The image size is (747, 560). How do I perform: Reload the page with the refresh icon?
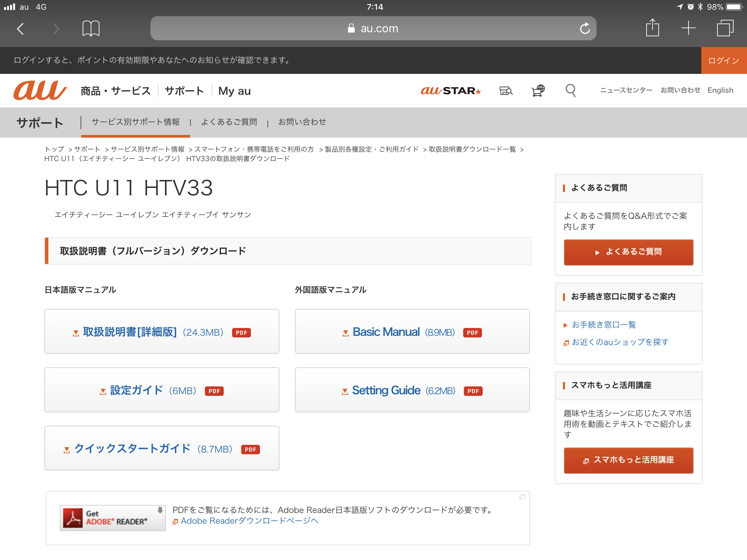pyautogui.click(x=585, y=28)
